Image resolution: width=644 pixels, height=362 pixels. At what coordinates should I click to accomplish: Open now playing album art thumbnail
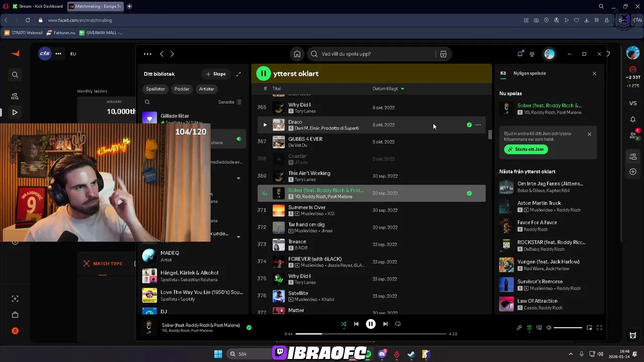149,327
